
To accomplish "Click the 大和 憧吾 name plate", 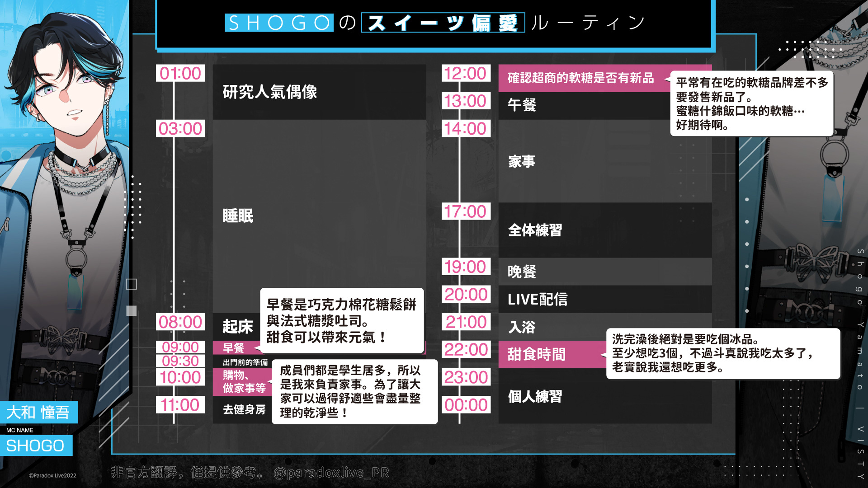I will click(39, 412).
